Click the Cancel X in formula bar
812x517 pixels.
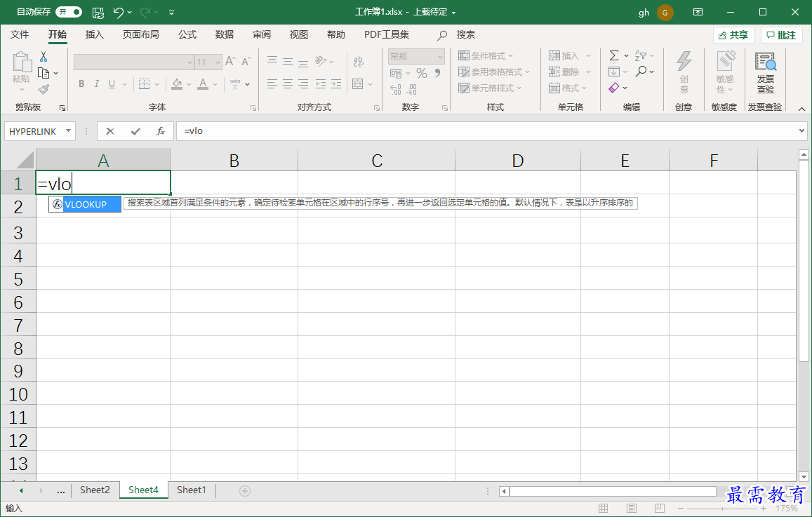109,131
